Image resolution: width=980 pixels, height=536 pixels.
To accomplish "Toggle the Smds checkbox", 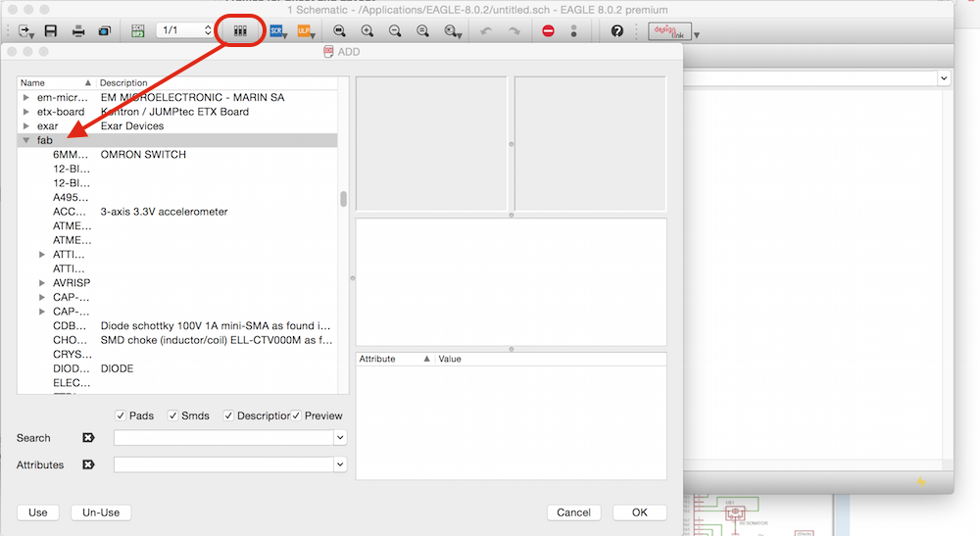I will (173, 415).
